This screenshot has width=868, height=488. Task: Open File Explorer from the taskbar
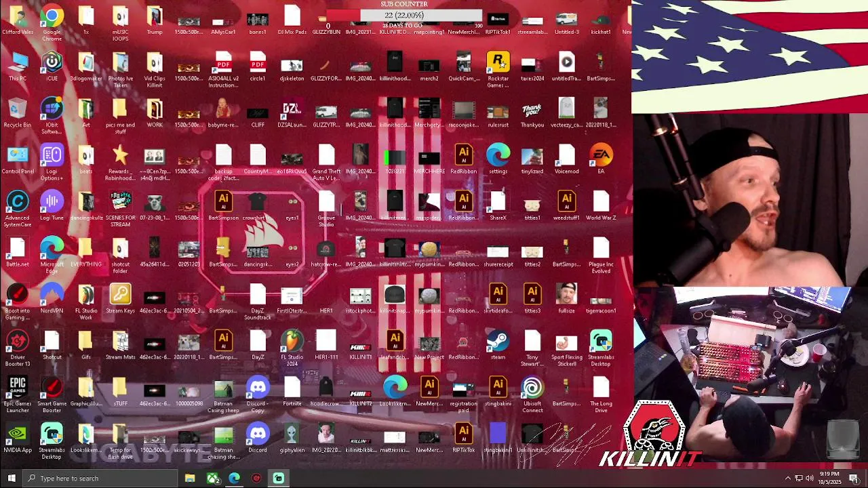190,479
